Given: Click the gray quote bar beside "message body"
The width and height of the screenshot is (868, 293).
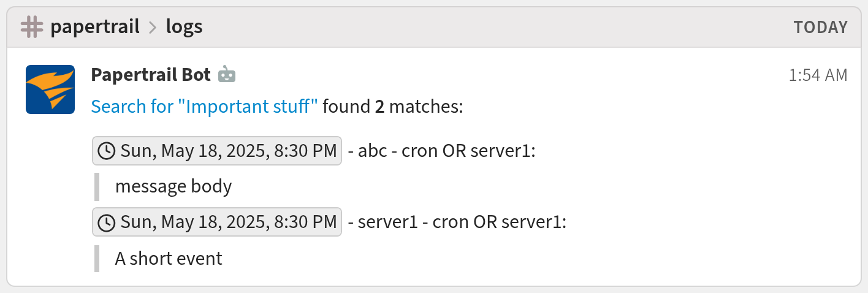Looking at the screenshot, I should pos(97,186).
